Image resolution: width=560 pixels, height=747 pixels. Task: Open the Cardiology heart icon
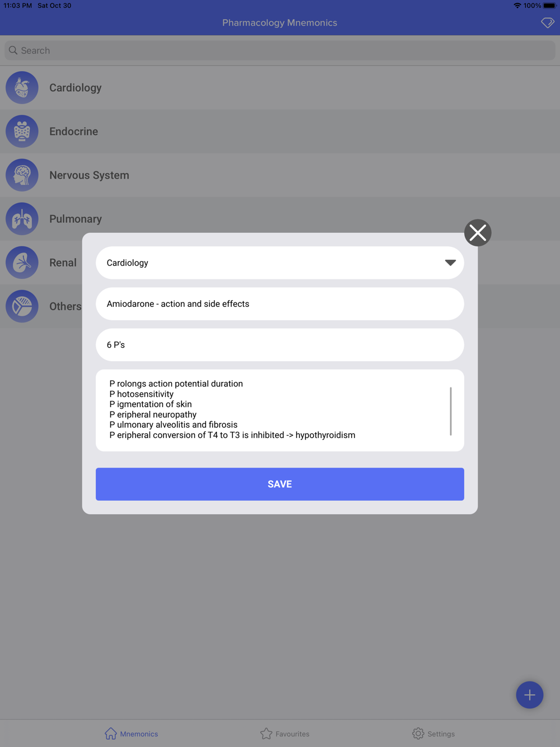pos(22,88)
